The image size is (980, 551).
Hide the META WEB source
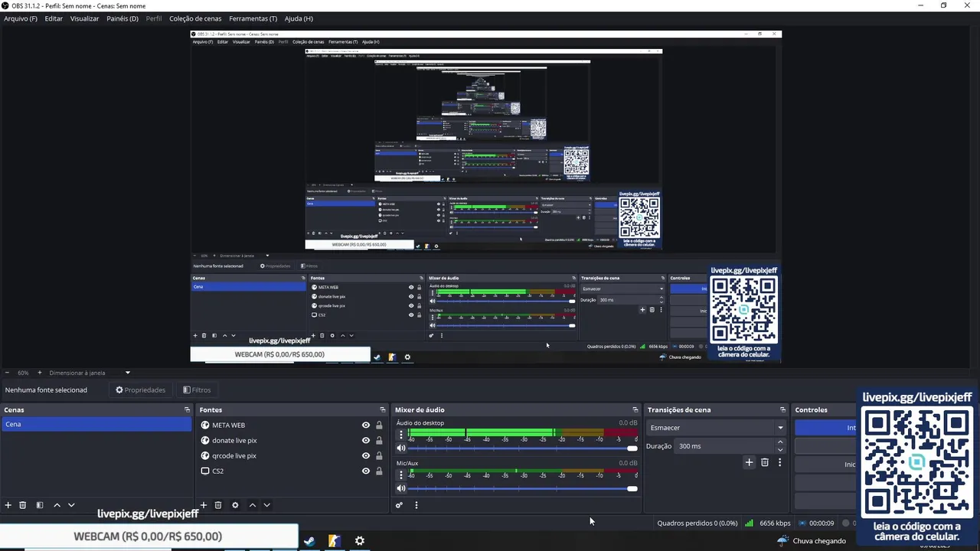click(366, 425)
